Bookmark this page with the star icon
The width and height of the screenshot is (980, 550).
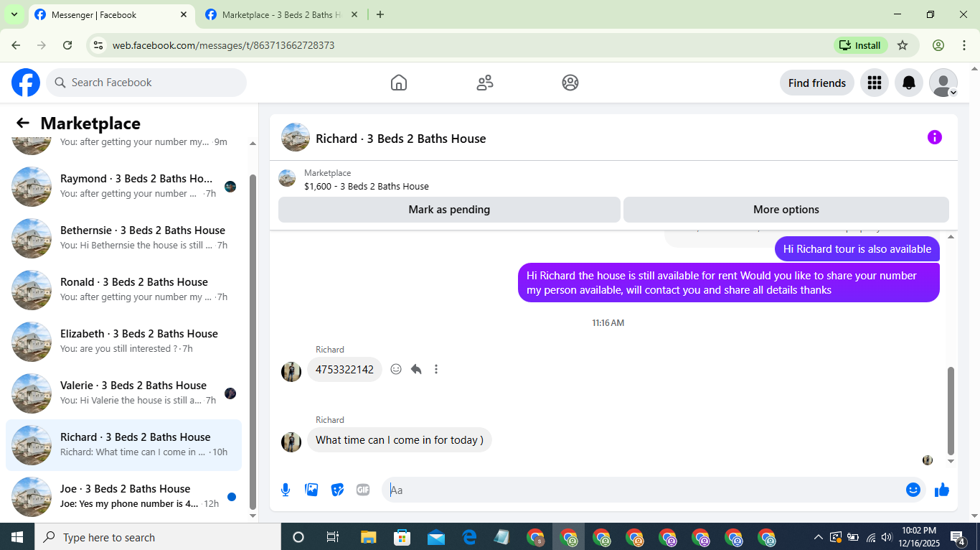(x=903, y=45)
